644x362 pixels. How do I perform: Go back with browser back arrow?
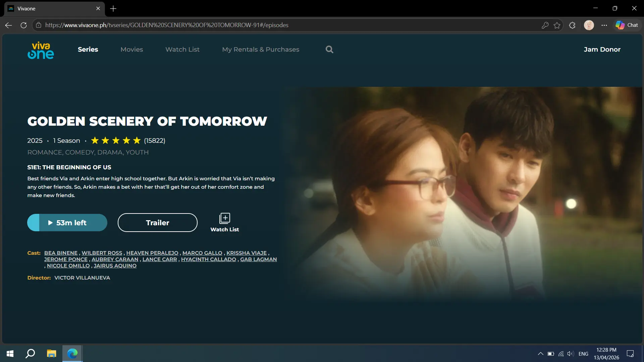click(9, 25)
